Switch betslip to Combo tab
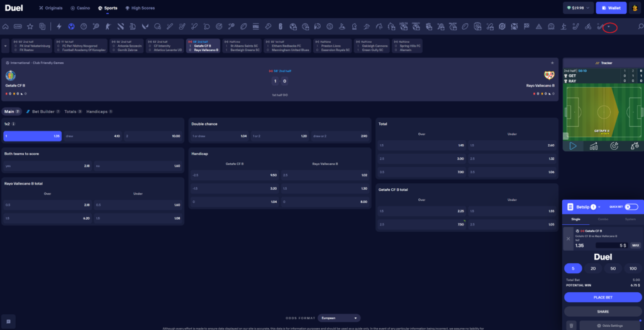Viewport: 644px width, 330px height. pyautogui.click(x=602, y=220)
